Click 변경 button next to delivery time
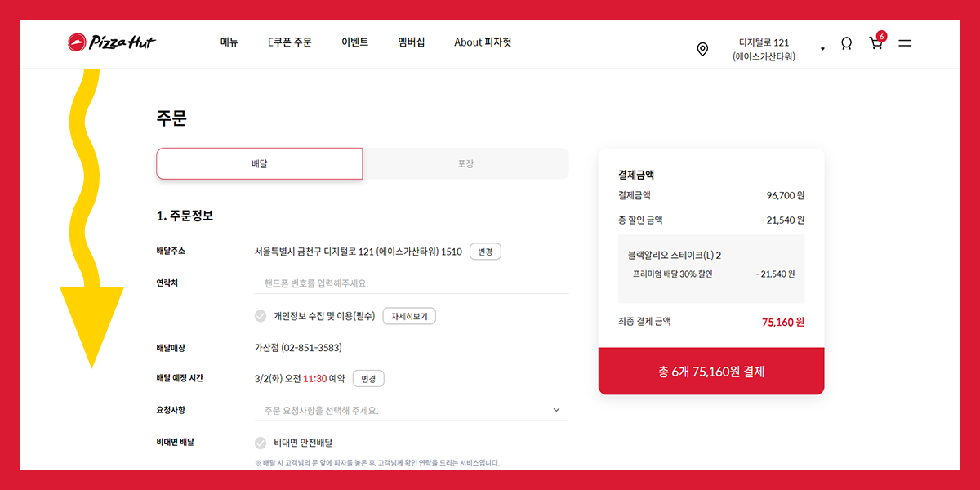The height and width of the screenshot is (490, 980). (x=368, y=379)
